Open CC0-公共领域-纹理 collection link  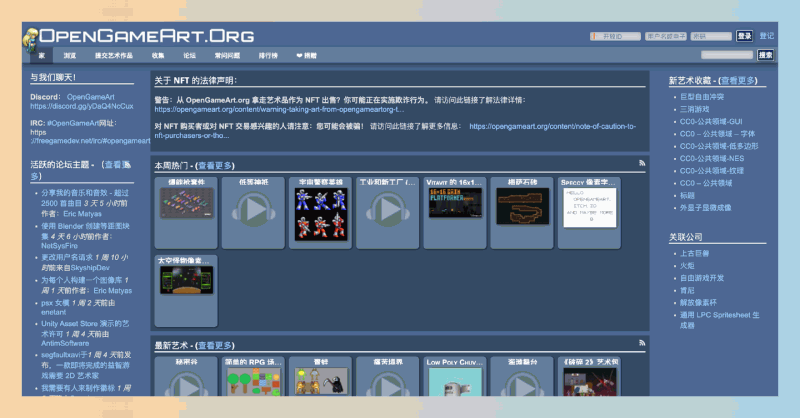tap(712, 170)
